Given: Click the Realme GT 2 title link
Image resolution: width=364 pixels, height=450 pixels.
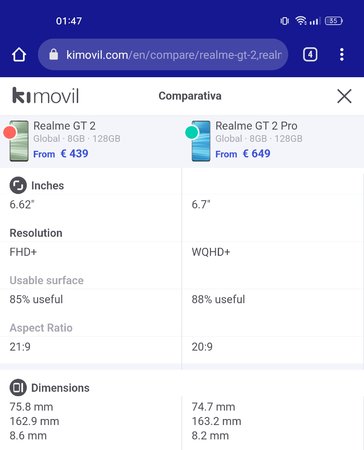Looking at the screenshot, I should [x=64, y=126].
